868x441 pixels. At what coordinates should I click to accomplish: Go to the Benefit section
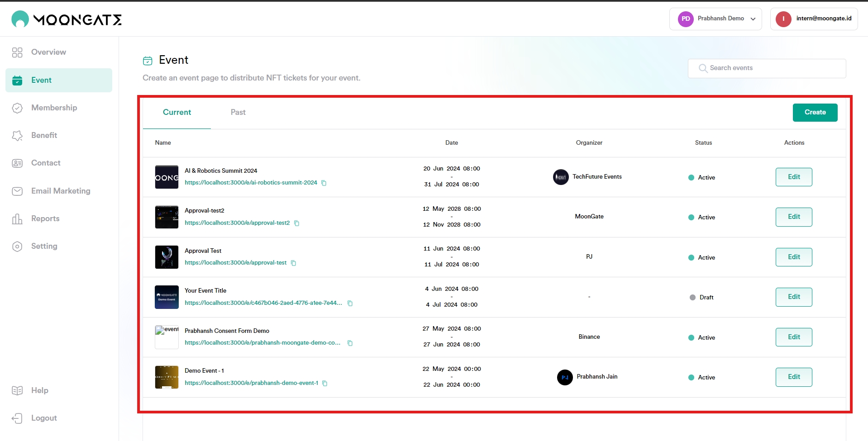44,135
